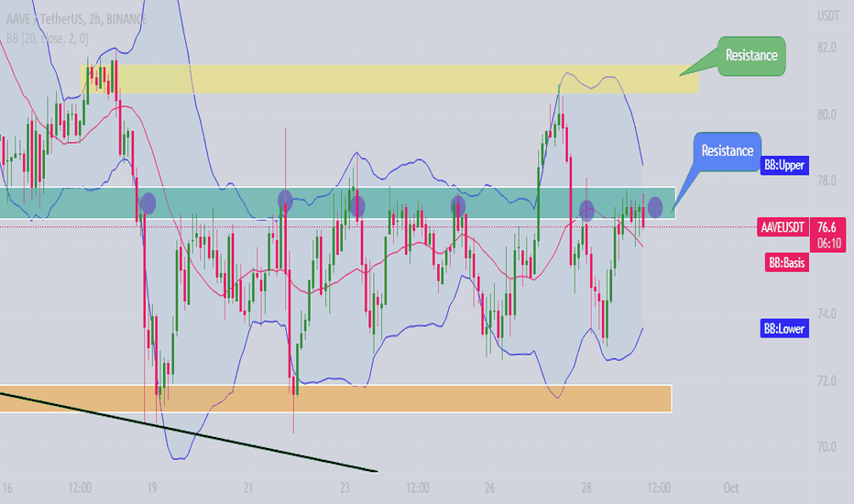Click the 74.0 price axis value
This screenshot has width=854, height=504.
[x=827, y=313]
